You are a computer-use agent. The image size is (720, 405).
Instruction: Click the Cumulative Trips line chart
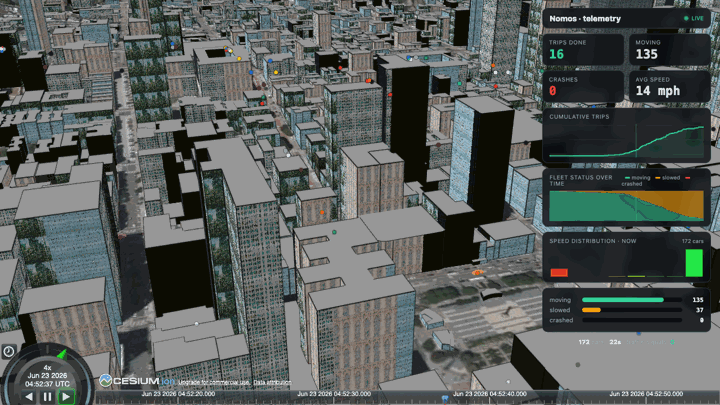[x=626, y=141]
